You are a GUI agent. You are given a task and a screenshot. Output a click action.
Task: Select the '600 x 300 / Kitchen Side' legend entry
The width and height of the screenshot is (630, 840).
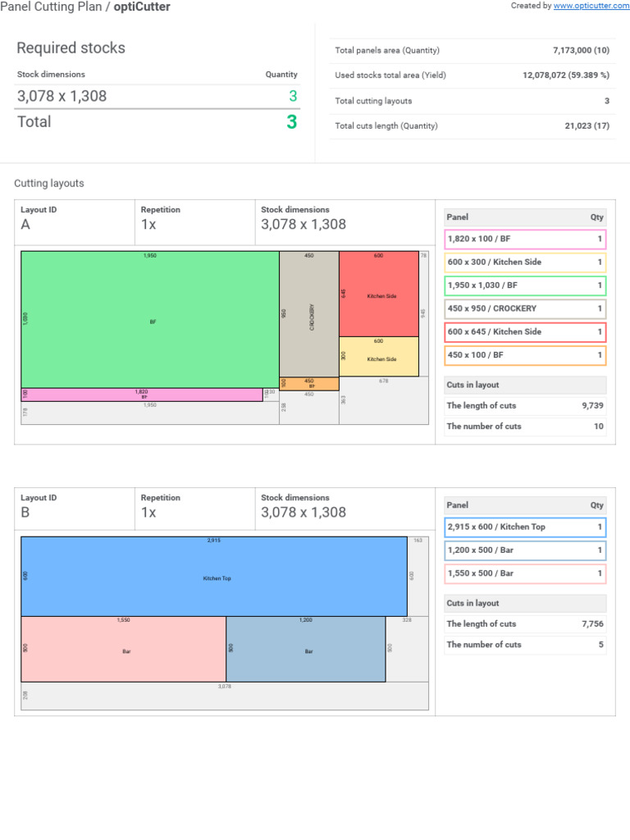[525, 262]
